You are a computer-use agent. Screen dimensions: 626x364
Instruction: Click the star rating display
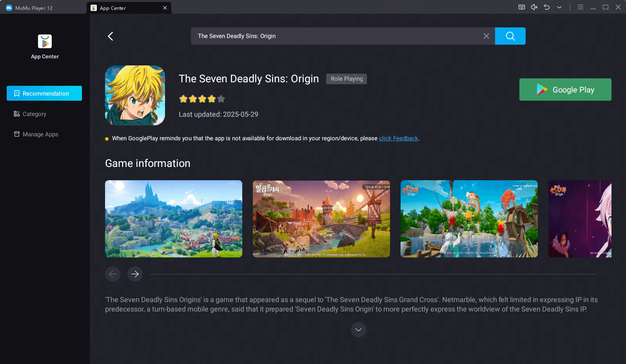202,99
